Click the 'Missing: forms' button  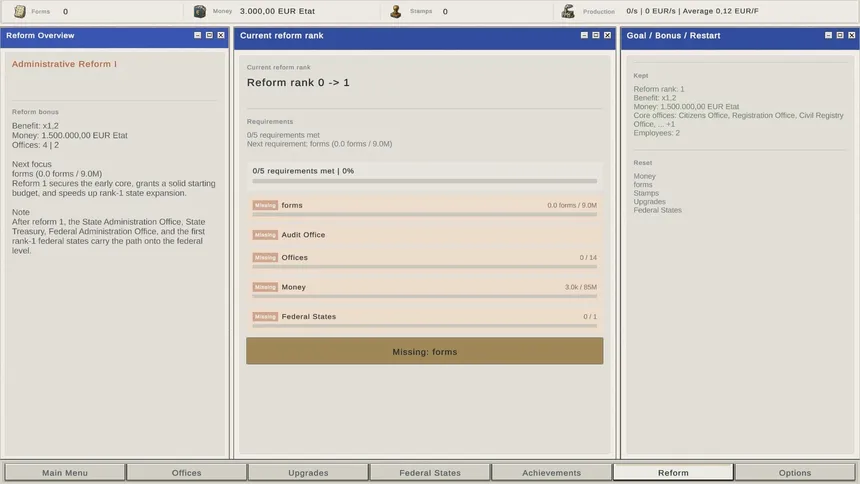point(425,351)
